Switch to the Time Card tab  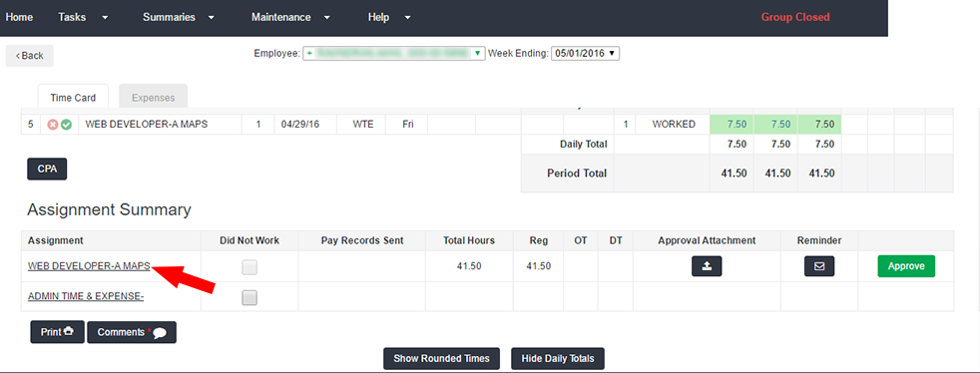[x=73, y=98]
